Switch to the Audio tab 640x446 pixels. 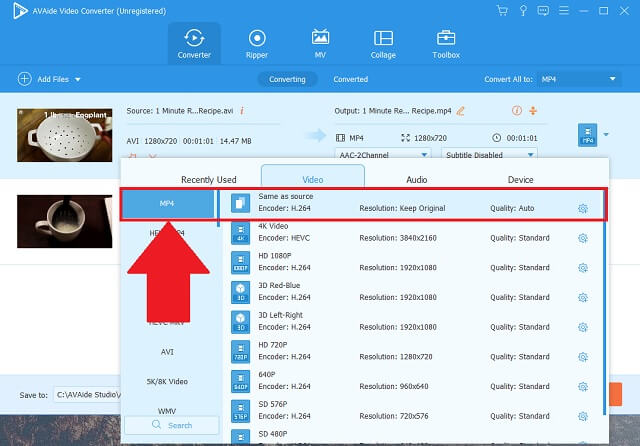(x=416, y=180)
